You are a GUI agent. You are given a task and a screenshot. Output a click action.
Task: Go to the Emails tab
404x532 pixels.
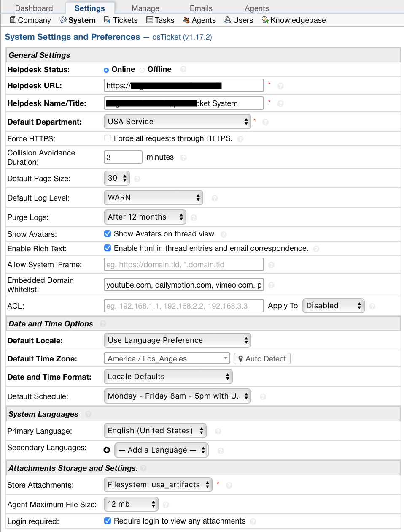[x=201, y=8]
